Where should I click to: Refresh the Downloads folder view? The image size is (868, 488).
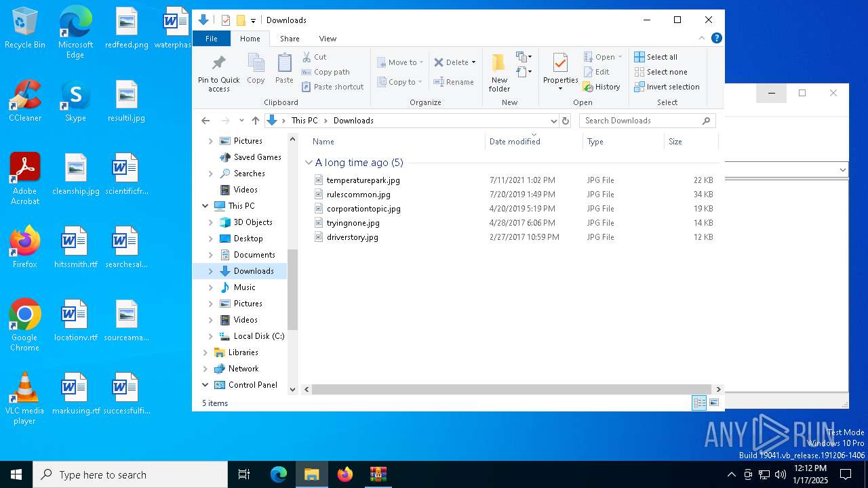566,121
